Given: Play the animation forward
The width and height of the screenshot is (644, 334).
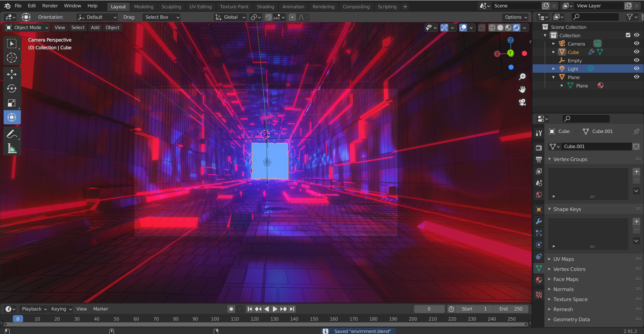Looking at the screenshot, I should click(275, 309).
